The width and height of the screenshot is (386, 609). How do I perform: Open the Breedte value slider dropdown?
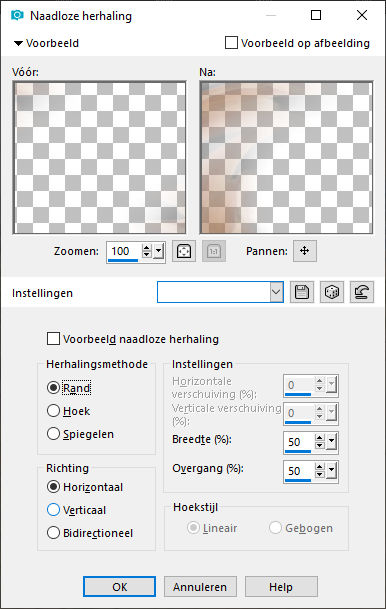click(x=331, y=441)
